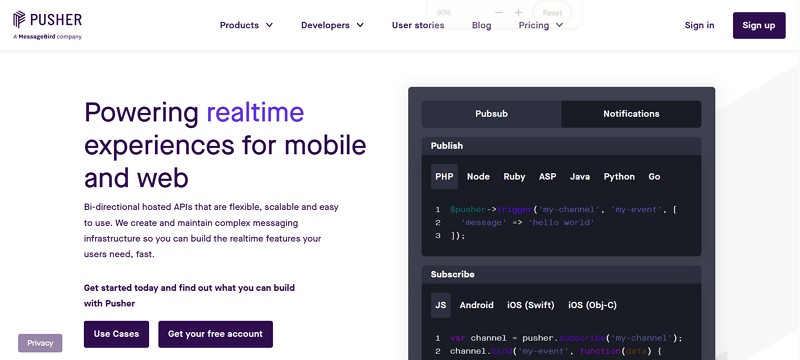Click the zoom in plus icon

point(518,12)
